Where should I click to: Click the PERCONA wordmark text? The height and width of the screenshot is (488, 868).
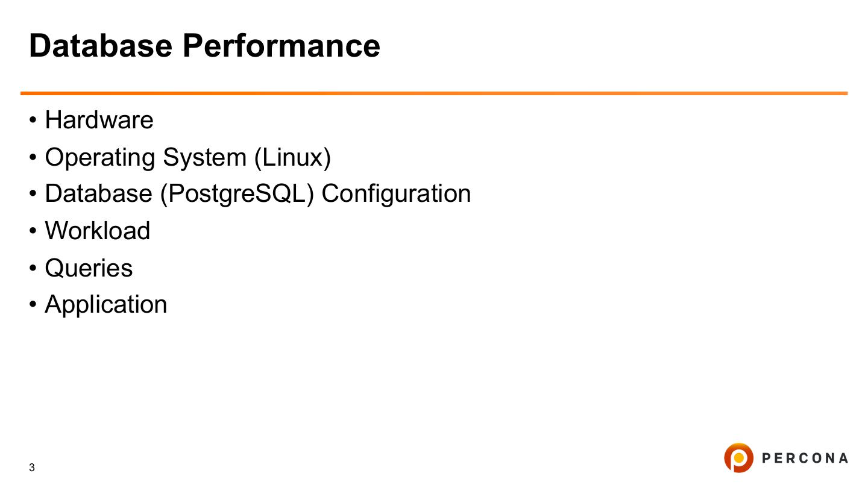(805, 458)
